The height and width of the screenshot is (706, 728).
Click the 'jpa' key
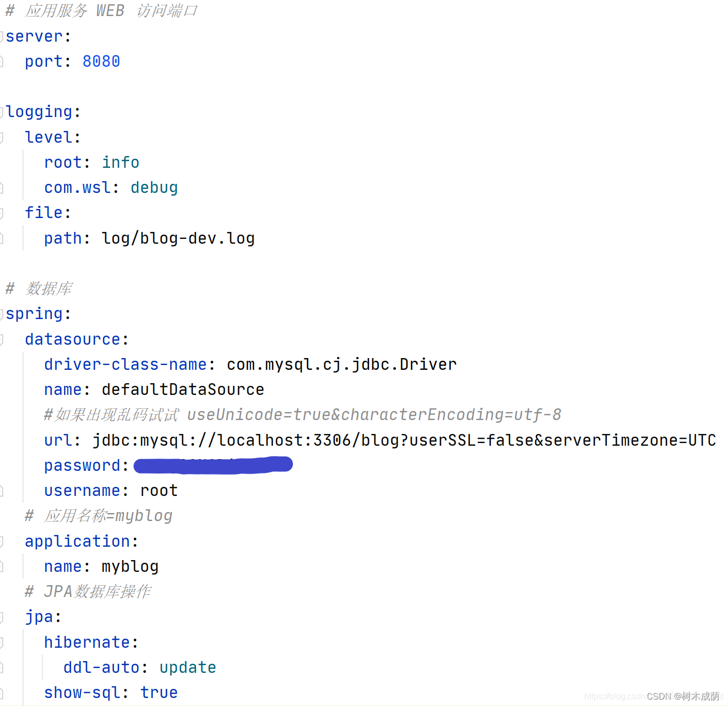pyautogui.click(x=39, y=617)
